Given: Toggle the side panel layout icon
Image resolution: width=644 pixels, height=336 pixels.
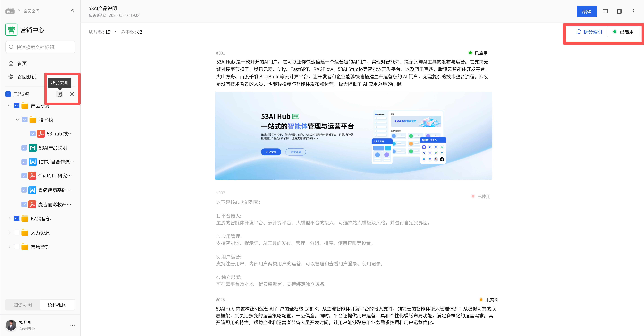Looking at the screenshot, I should point(619,12).
